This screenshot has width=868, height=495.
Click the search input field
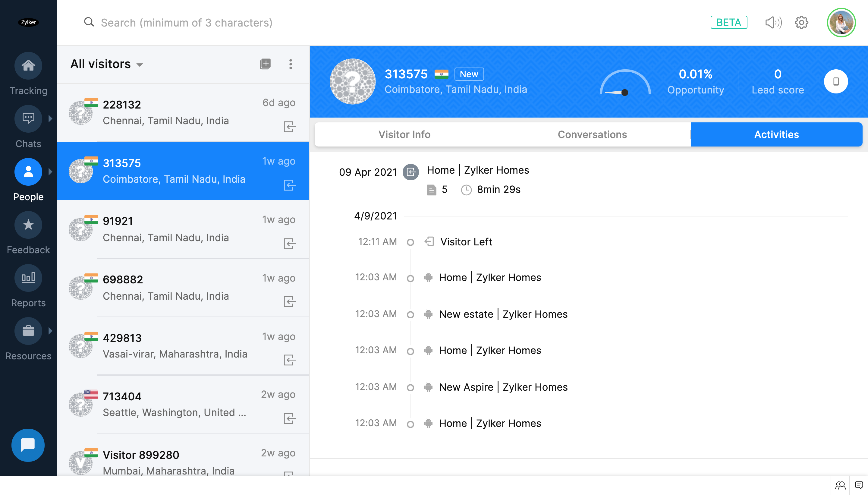point(186,22)
